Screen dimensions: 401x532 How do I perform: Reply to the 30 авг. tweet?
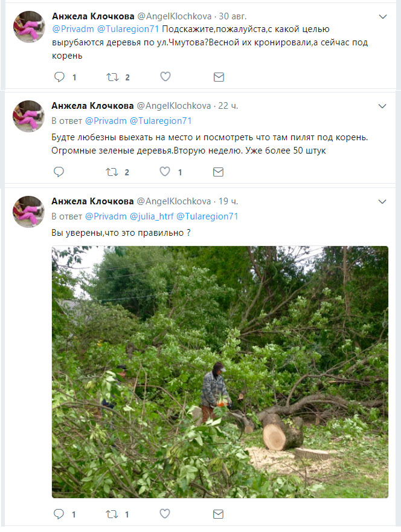point(59,77)
